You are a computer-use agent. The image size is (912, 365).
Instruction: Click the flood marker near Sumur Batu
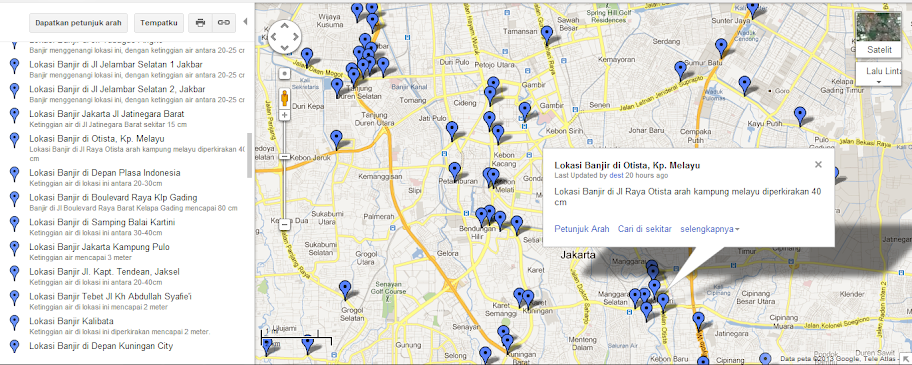(681, 71)
